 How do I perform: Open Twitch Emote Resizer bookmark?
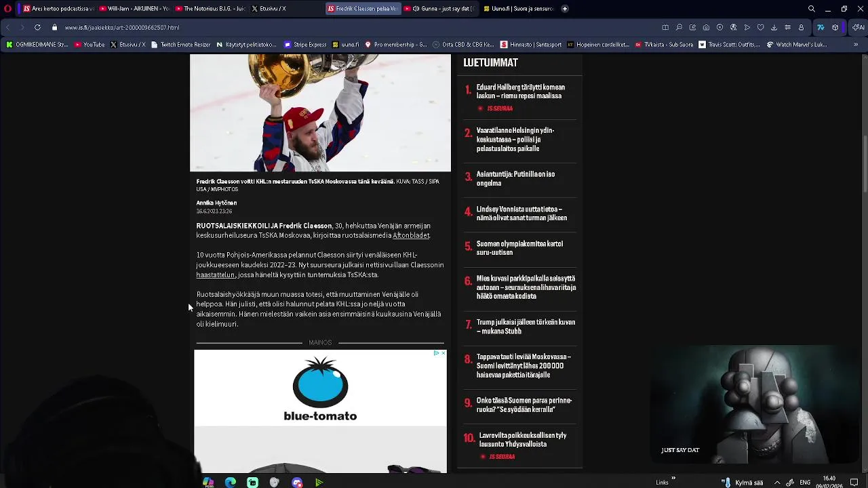(181, 45)
